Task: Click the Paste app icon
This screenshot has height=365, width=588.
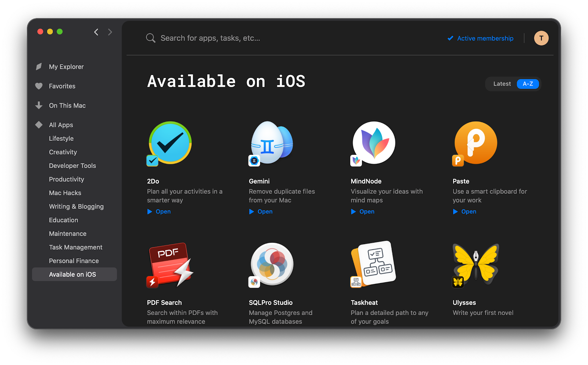Action: click(x=476, y=143)
